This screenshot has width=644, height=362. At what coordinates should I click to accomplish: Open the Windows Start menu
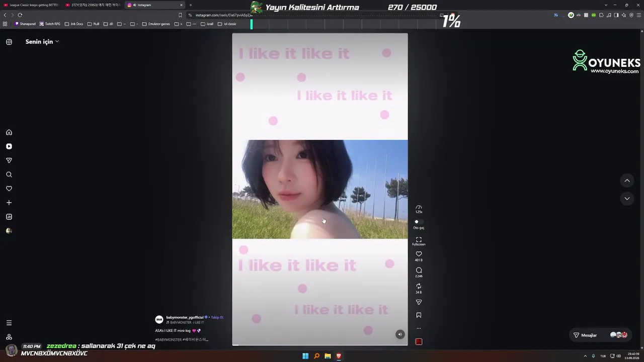click(305, 356)
